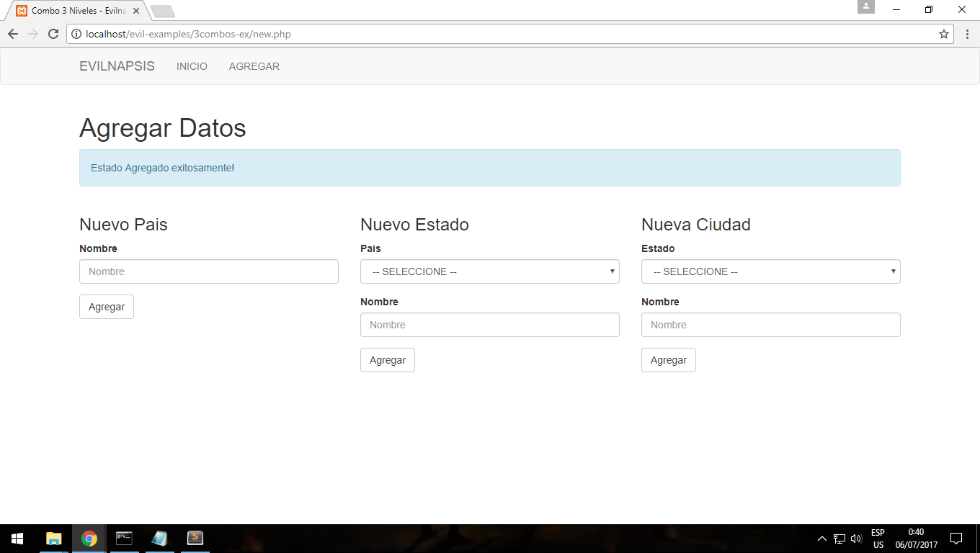Image resolution: width=980 pixels, height=553 pixels.
Task: Open a new browser tab
Action: [x=163, y=11]
